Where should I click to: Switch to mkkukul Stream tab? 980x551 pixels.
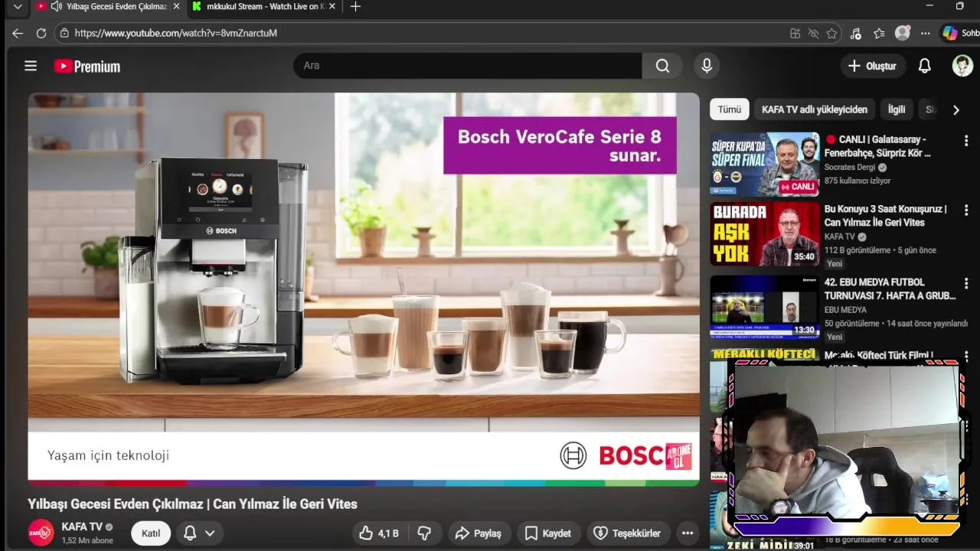click(x=263, y=7)
